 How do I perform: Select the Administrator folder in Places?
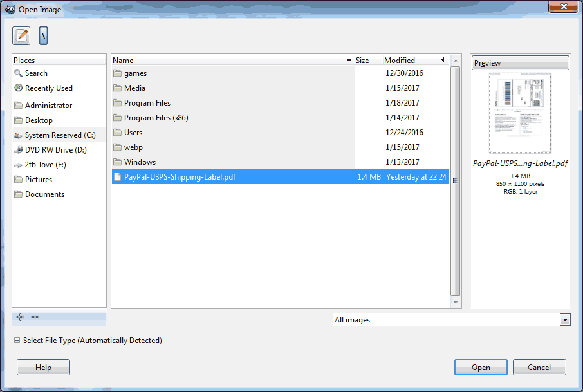pyautogui.click(x=59, y=106)
